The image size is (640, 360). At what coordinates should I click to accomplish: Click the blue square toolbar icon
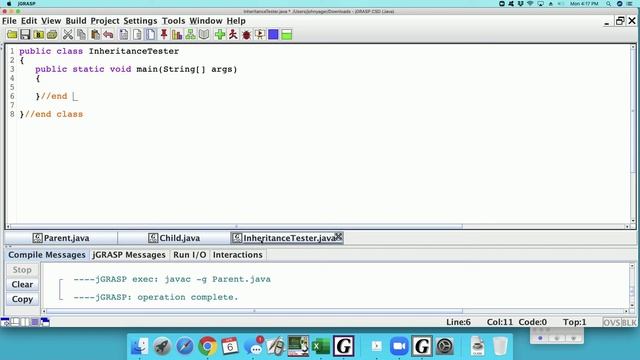click(273, 35)
